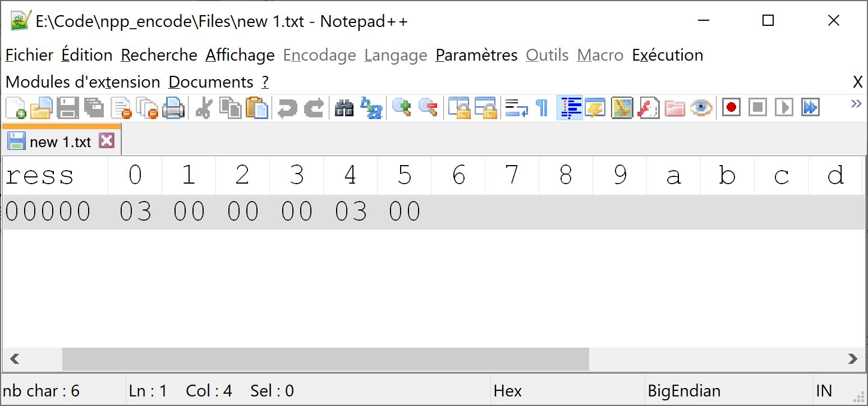Paste from clipboard using toolbar icon
The height and width of the screenshot is (406, 868).
(x=258, y=108)
